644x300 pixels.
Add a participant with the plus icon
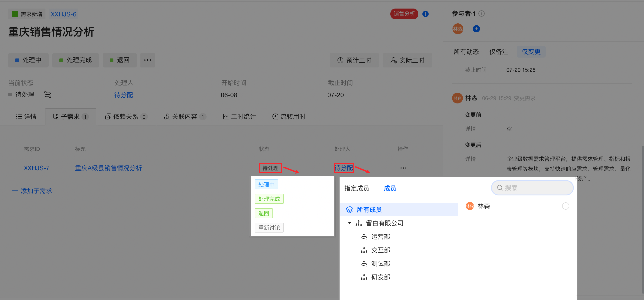pyautogui.click(x=476, y=29)
